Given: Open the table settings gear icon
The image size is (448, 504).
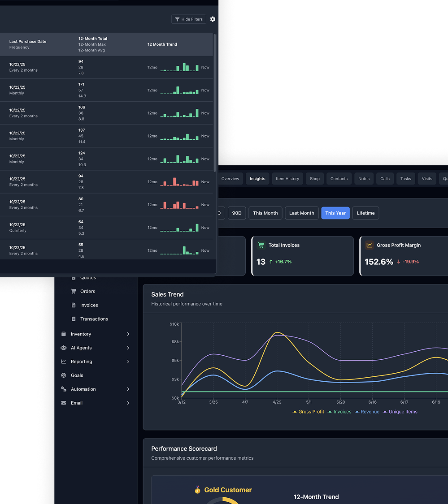Looking at the screenshot, I should point(213,19).
